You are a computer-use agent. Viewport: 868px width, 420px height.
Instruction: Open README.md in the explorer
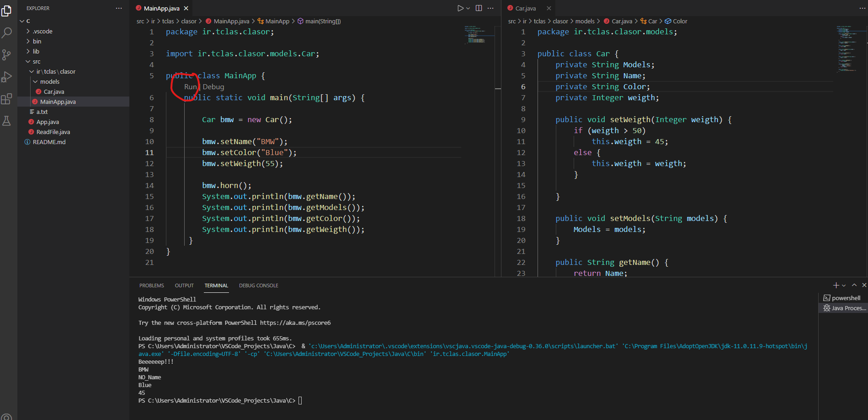pyautogui.click(x=49, y=142)
